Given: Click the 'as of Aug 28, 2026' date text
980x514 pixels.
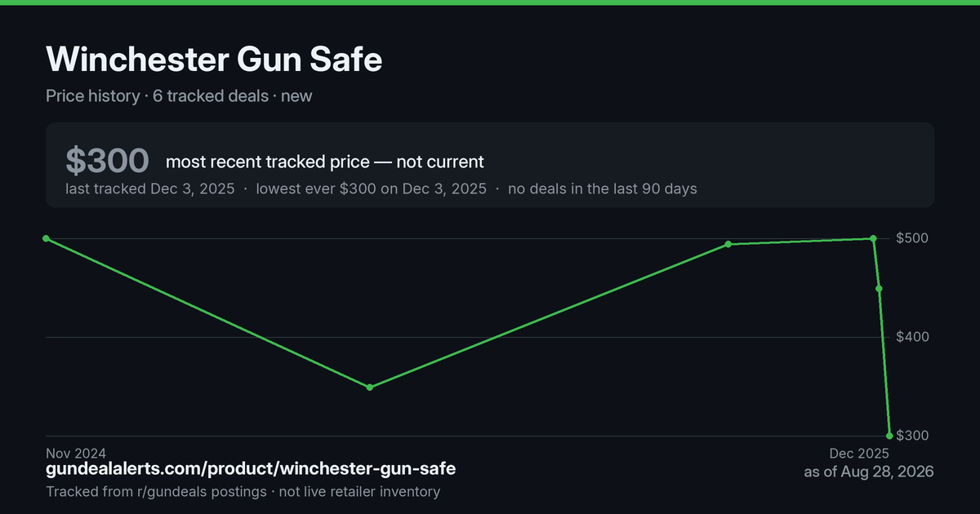Looking at the screenshot, I should point(869,472).
